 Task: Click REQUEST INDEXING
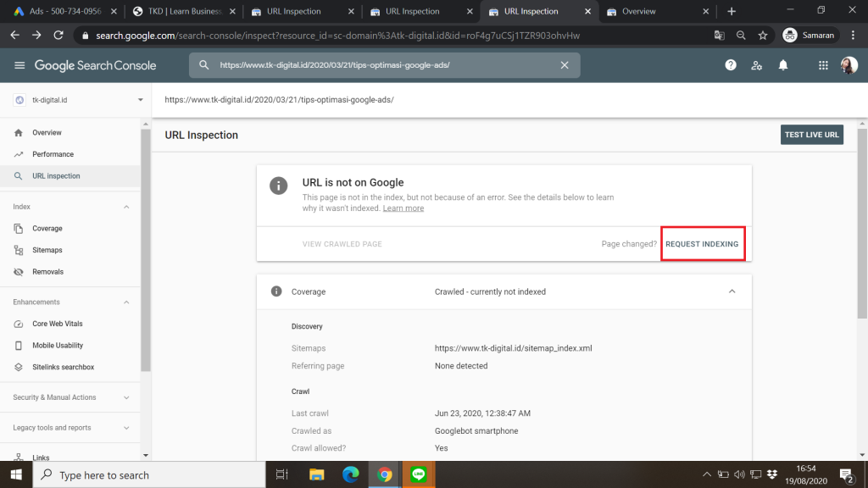[x=702, y=244]
